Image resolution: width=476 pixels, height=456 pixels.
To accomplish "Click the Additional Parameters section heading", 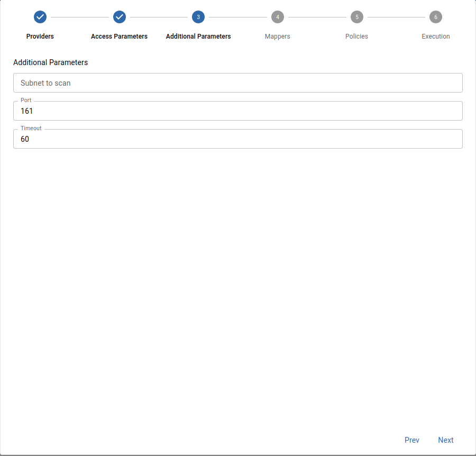I will (51, 62).
